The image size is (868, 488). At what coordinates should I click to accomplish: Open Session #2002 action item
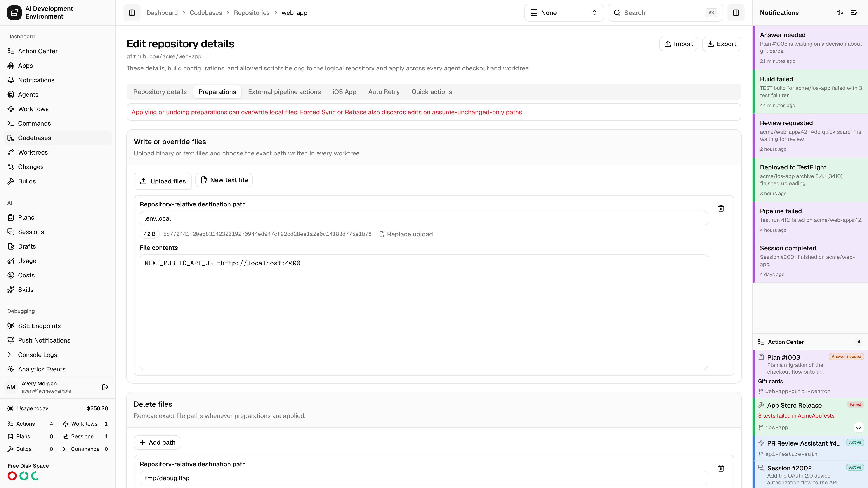pyautogui.click(x=810, y=474)
